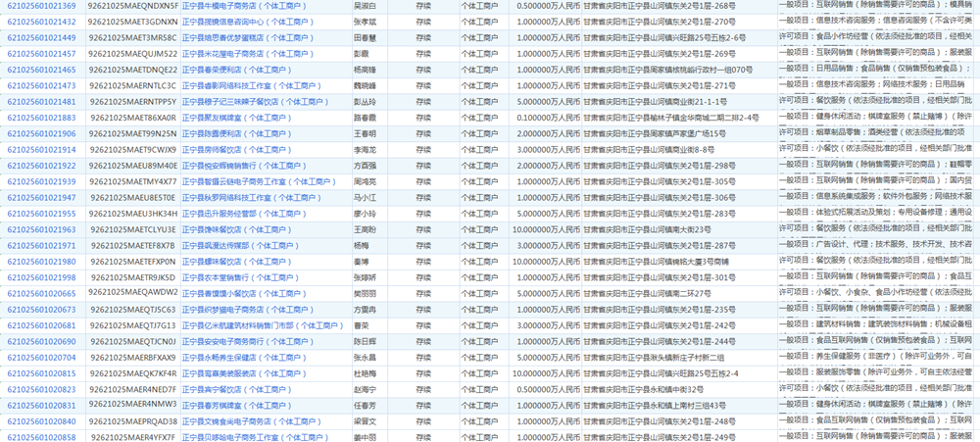This screenshot has height=442, width=980.
Task: Select credit code cell 92621025MAERNTLC3C
Action: (x=132, y=85)
